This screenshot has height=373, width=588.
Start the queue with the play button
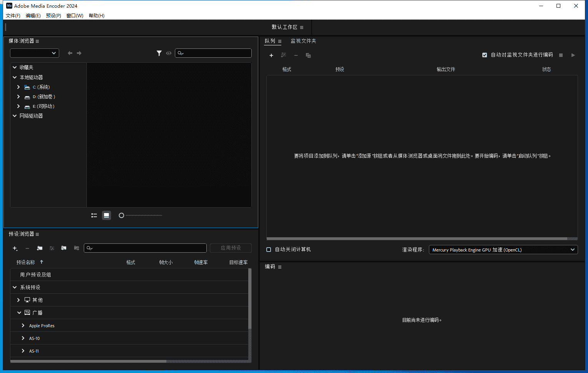[573, 55]
